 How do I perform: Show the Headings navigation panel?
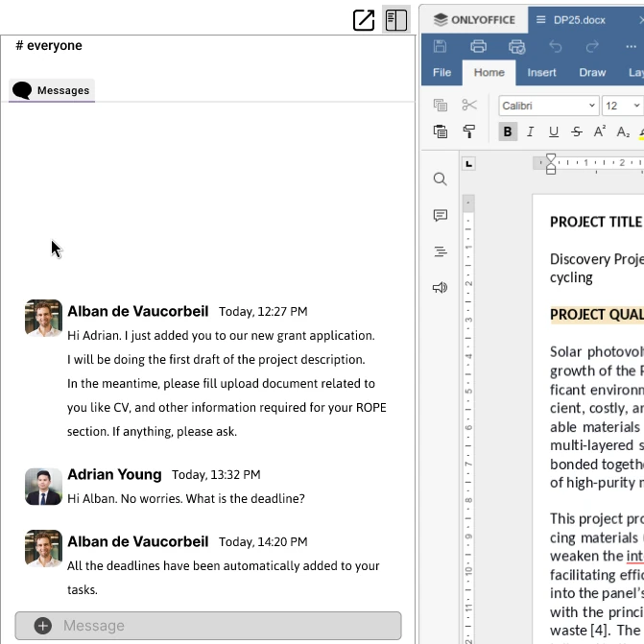click(440, 251)
